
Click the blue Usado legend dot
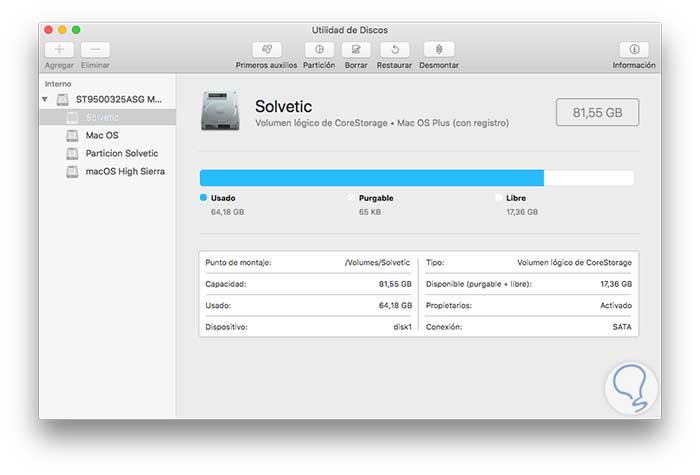point(204,197)
